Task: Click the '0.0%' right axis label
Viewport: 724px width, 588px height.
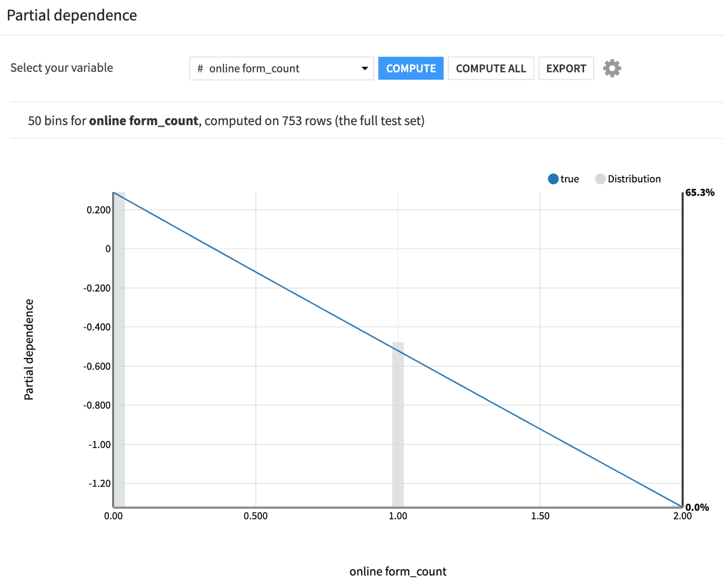Action: (x=697, y=507)
